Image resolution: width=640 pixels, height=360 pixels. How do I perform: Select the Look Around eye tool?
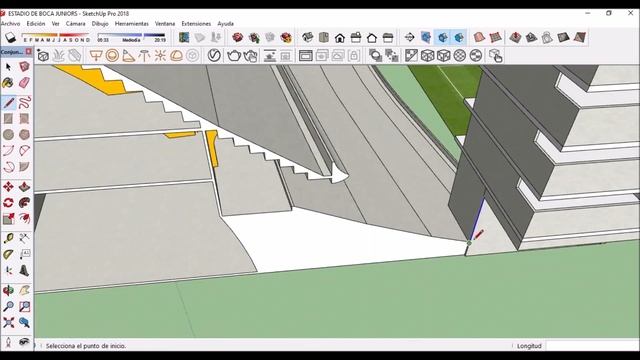click(x=24, y=342)
